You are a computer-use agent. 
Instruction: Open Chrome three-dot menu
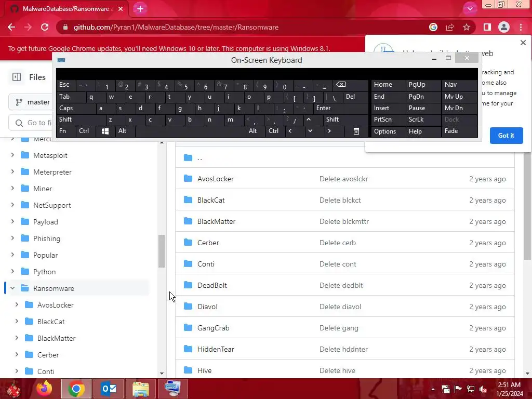click(x=521, y=27)
